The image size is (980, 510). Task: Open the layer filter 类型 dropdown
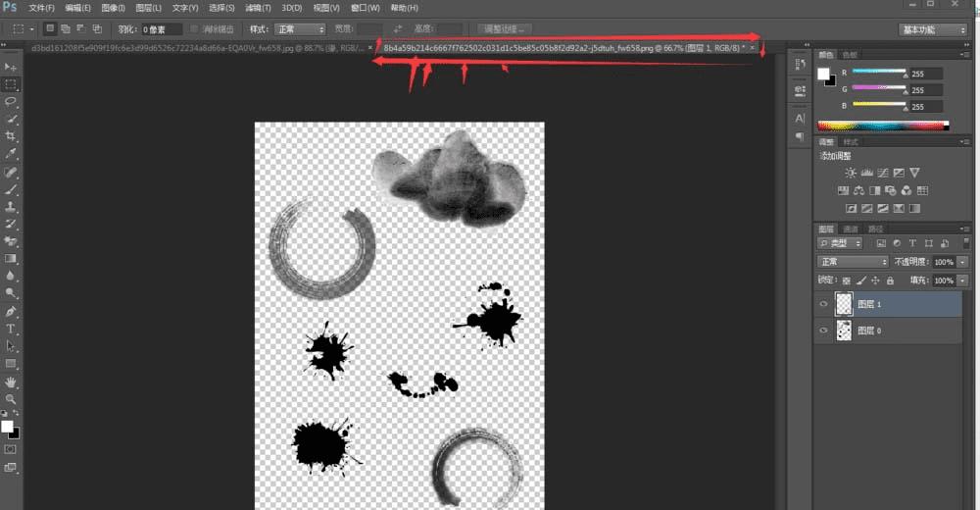(x=840, y=243)
